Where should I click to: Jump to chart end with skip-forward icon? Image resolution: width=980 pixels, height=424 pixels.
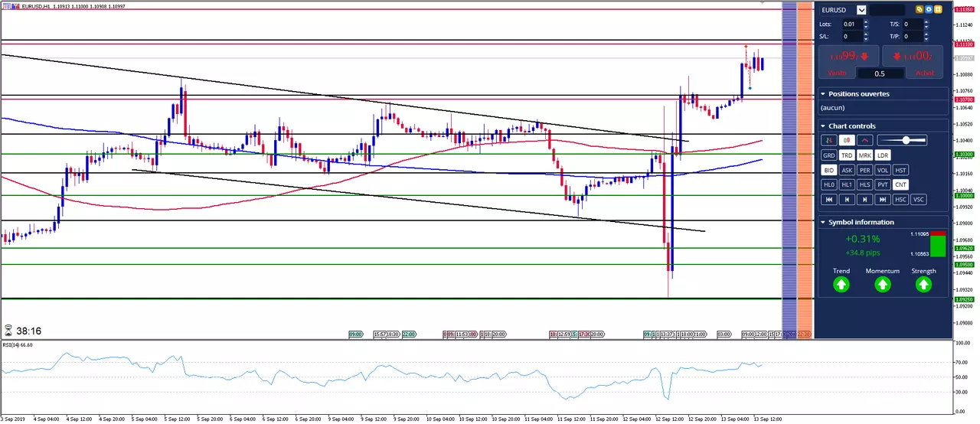(883, 199)
